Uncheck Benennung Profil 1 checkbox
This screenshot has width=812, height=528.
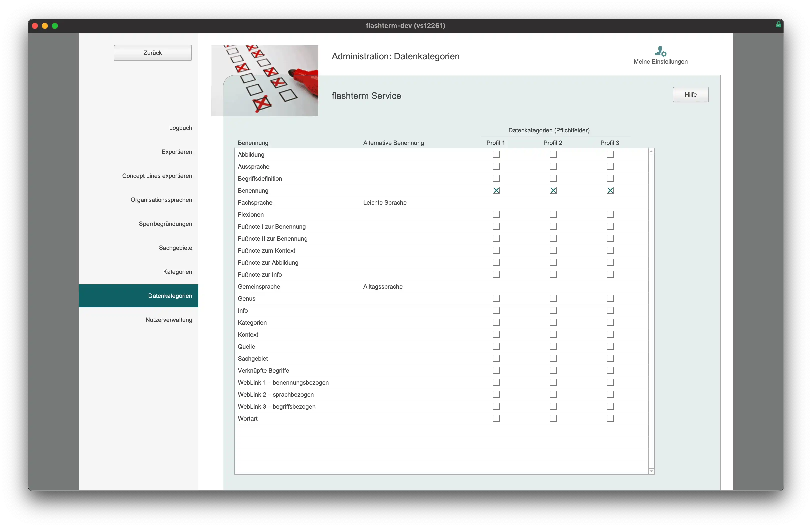(x=496, y=190)
